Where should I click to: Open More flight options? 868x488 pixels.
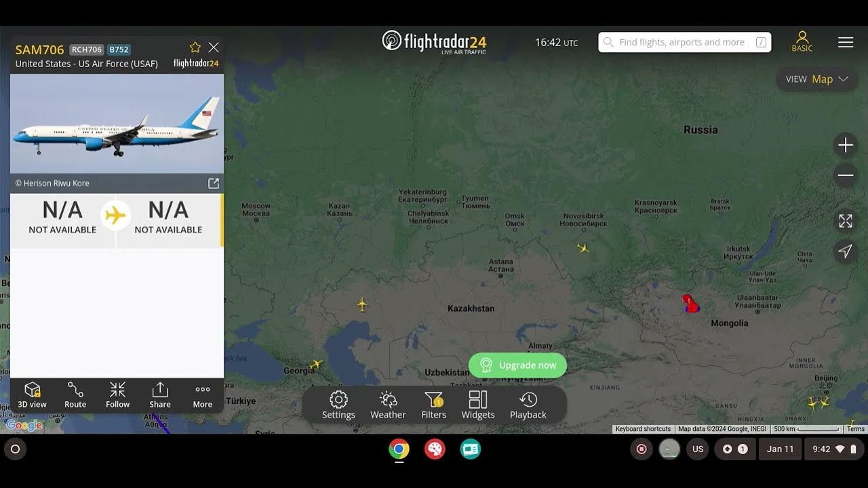click(x=202, y=395)
